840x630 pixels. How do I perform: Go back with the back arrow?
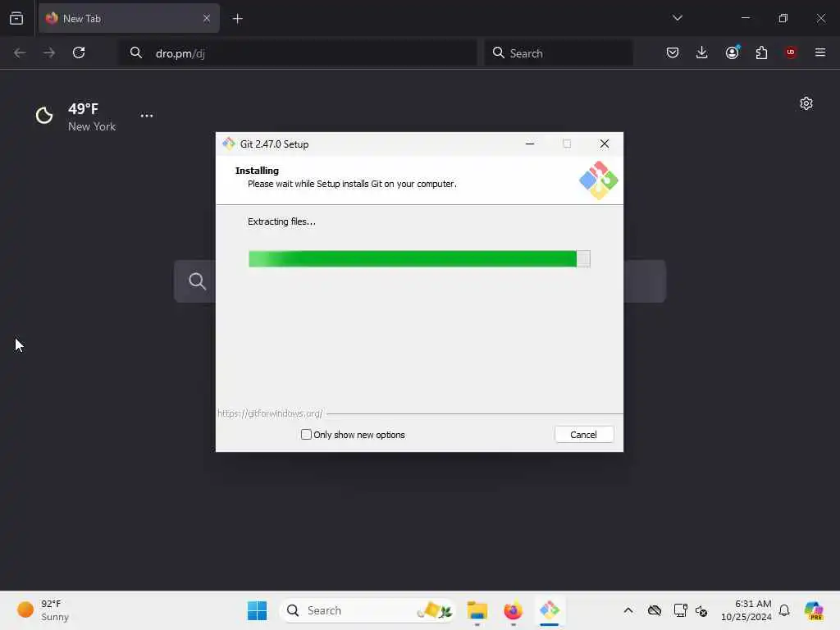coord(20,52)
